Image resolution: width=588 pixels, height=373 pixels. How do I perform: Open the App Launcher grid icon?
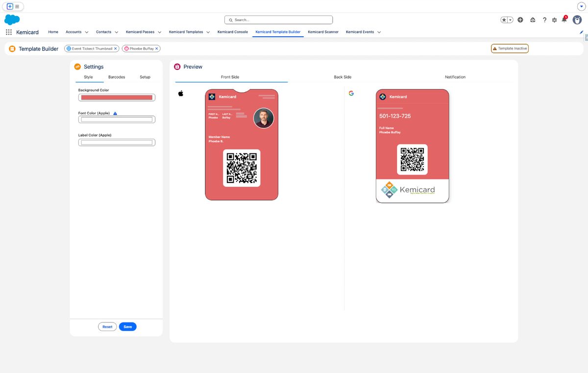[9, 32]
